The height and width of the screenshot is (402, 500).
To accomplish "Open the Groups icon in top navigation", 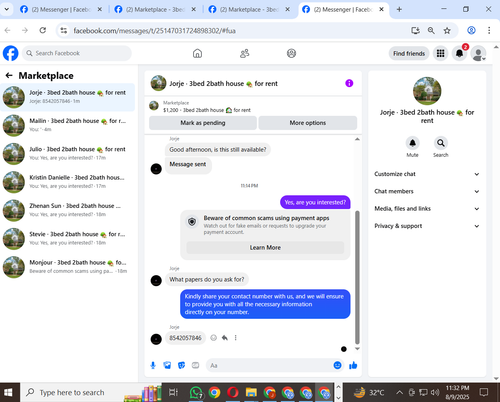I will tap(291, 53).
